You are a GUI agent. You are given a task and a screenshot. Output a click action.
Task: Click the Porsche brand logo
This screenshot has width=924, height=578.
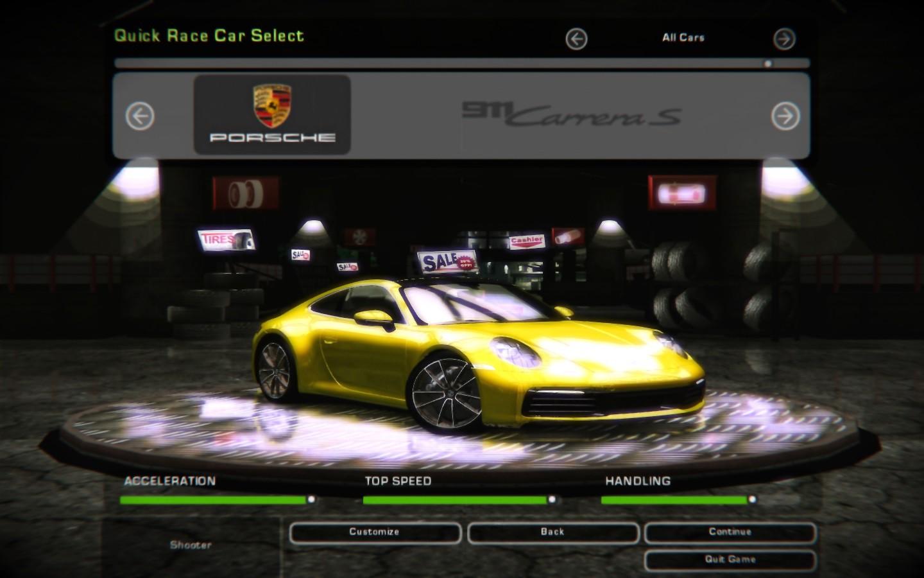[x=272, y=114]
